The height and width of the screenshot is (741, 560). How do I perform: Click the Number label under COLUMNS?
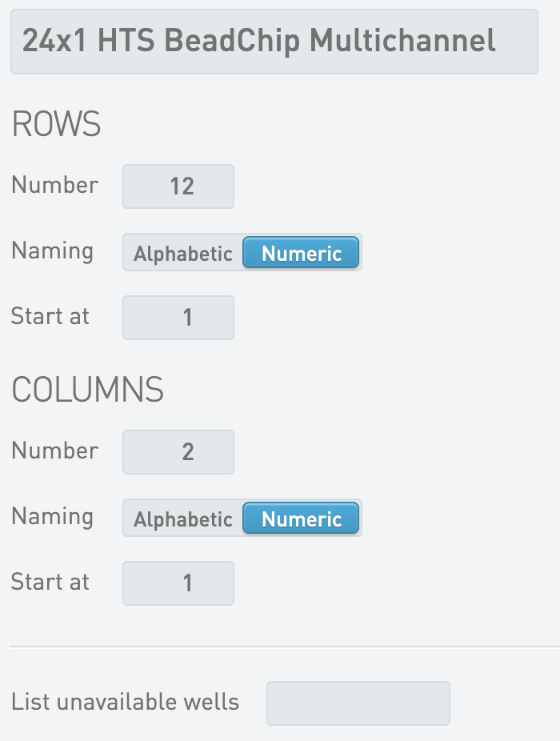[x=54, y=451]
